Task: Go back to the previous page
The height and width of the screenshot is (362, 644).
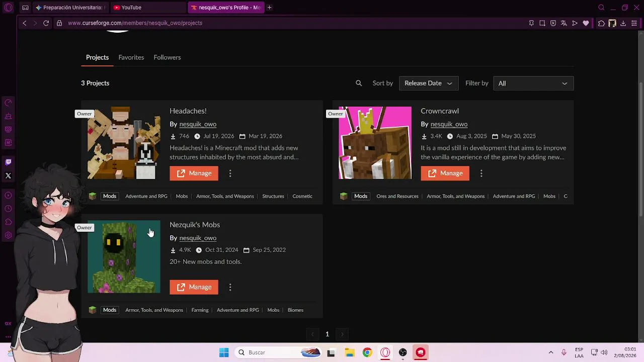Action: tap(24, 23)
